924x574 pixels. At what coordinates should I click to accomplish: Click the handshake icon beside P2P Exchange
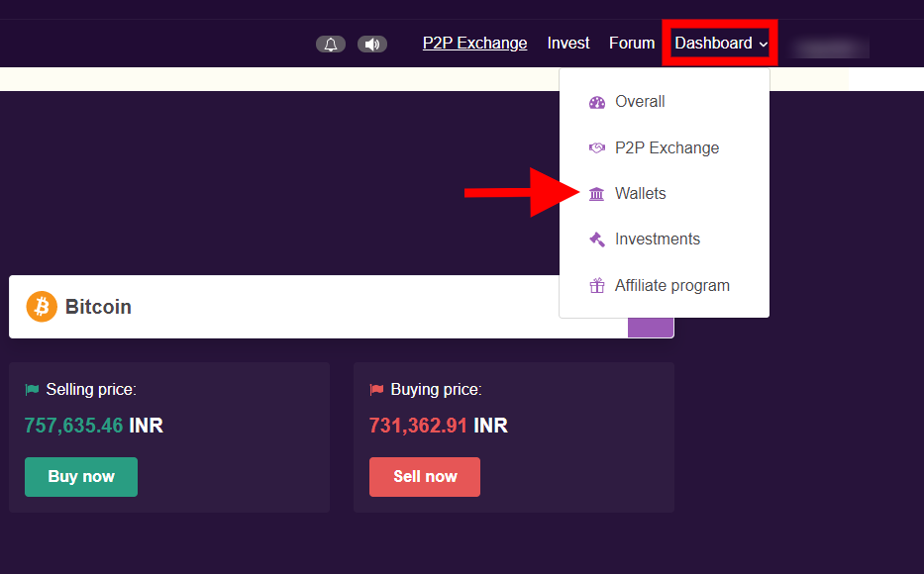[x=597, y=147]
